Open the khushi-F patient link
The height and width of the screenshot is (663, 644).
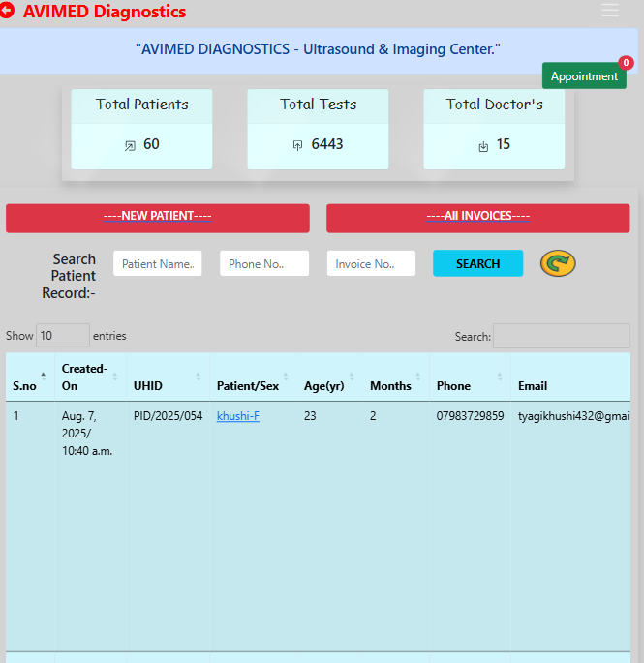237,416
